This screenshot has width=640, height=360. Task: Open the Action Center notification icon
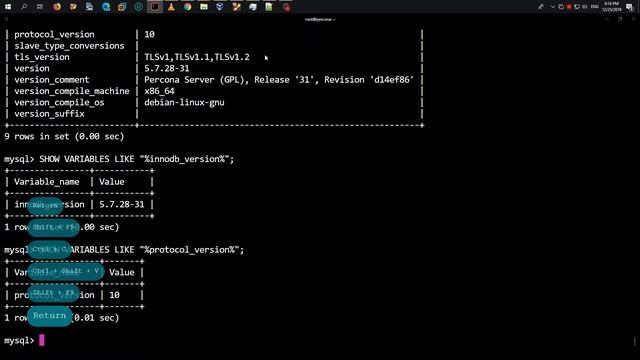coord(629,7)
